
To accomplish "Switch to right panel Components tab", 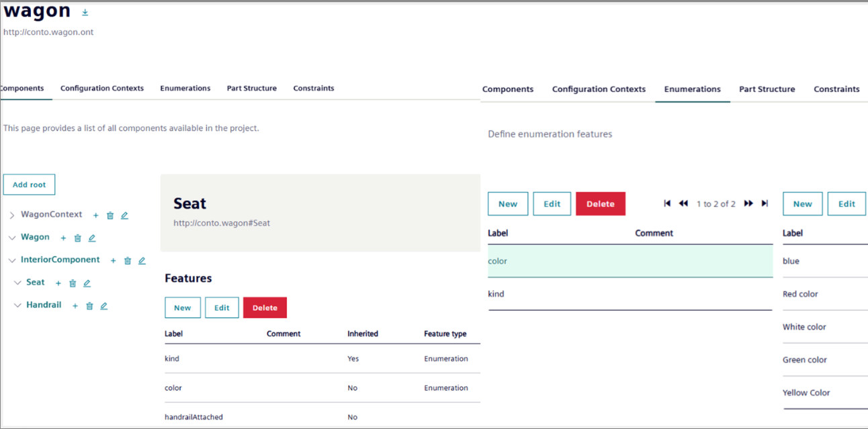I will click(x=508, y=89).
